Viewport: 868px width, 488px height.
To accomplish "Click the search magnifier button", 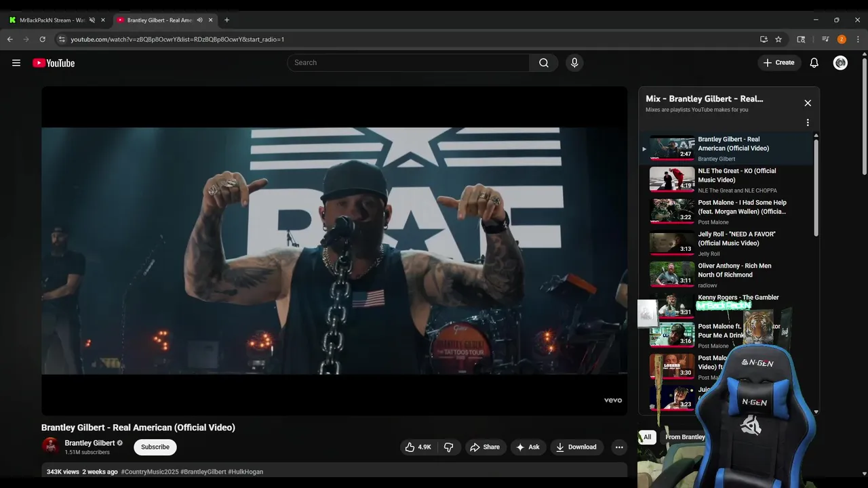I will pos(544,63).
